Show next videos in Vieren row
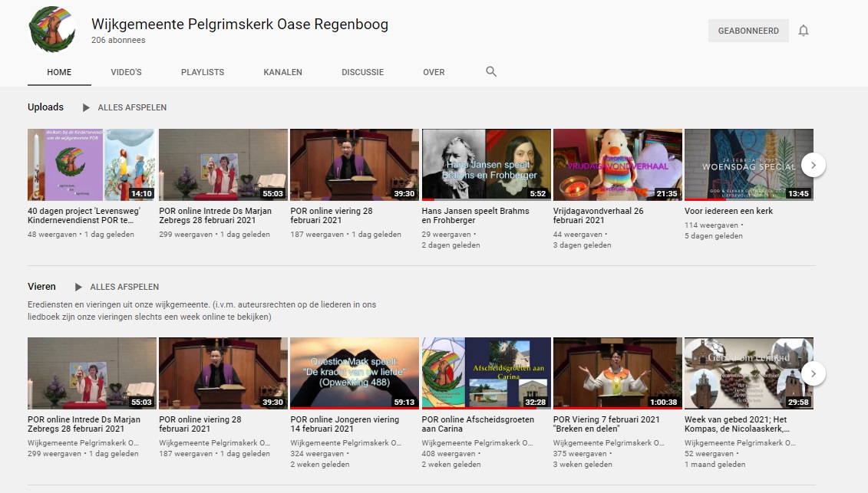 pyautogui.click(x=814, y=373)
